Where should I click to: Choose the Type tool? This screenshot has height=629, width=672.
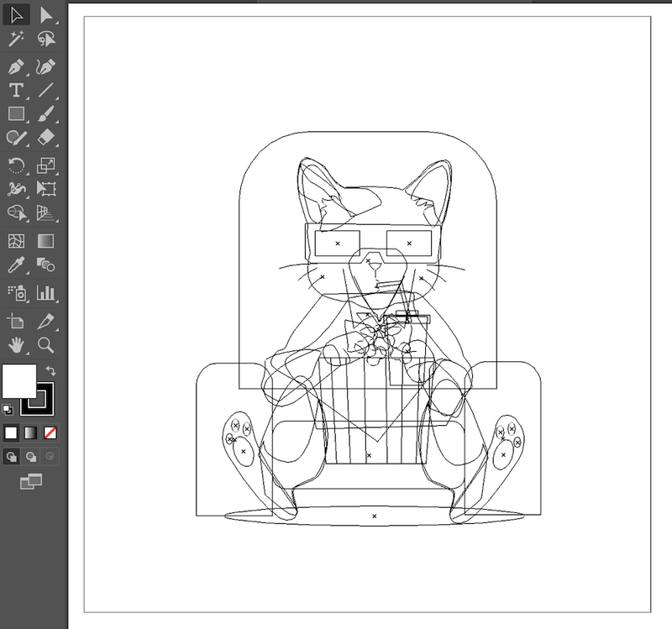pyautogui.click(x=16, y=90)
